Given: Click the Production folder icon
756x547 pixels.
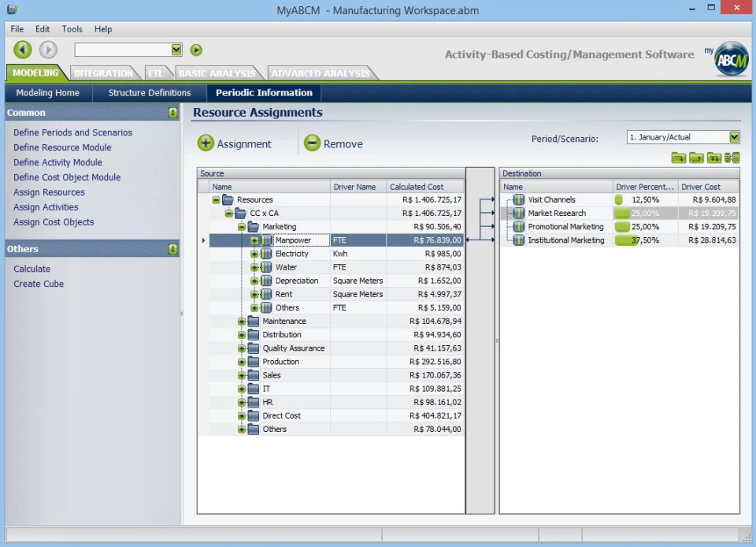Looking at the screenshot, I should click(x=253, y=362).
